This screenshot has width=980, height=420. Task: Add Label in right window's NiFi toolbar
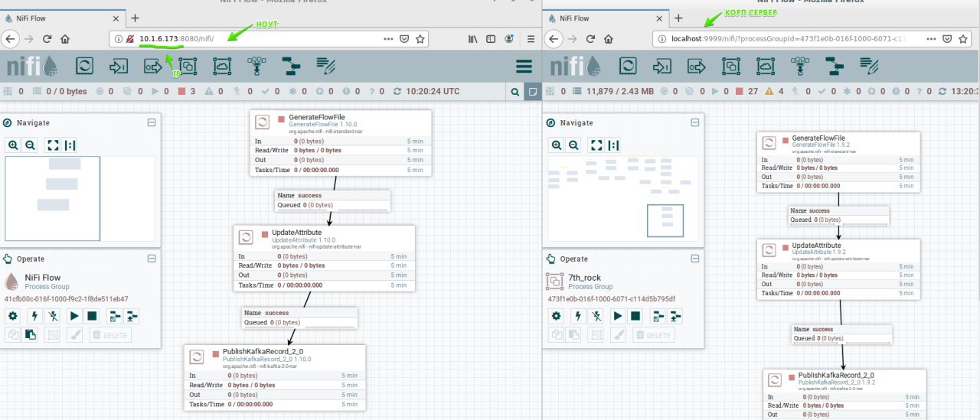pos(869,66)
